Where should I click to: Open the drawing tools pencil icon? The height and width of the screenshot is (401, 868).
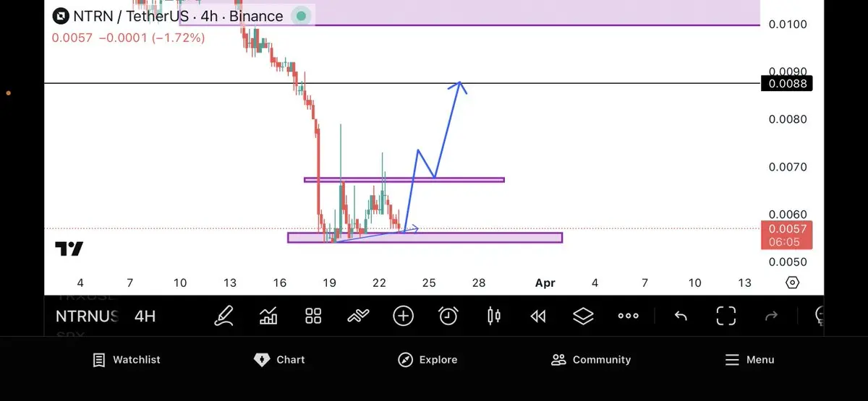[x=224, y=316]
